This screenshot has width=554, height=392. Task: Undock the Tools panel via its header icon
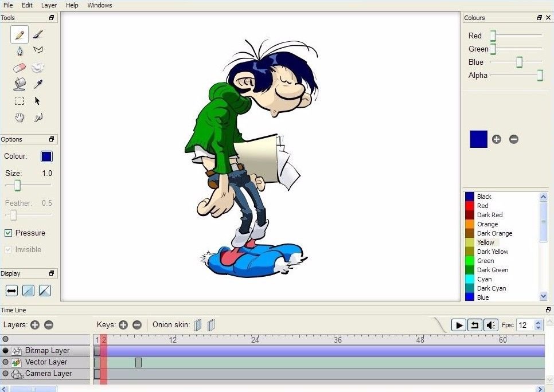coord(50,18)
